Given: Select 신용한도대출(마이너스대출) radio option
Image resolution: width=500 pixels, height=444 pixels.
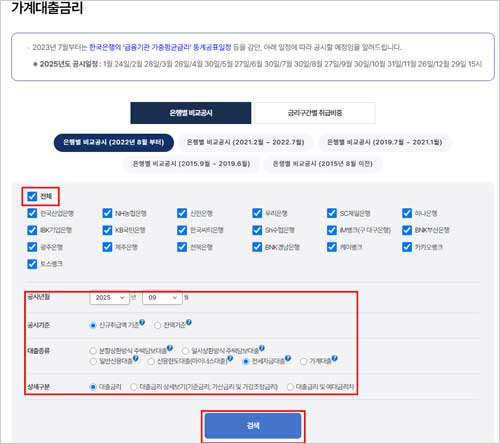Looking at the screenshot, I should point(151,361).
